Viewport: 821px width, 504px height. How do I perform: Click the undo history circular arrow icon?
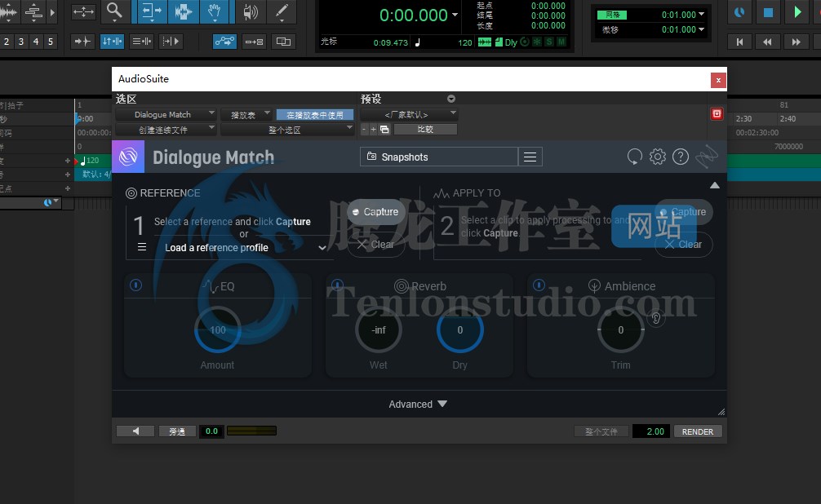[635, 157]
